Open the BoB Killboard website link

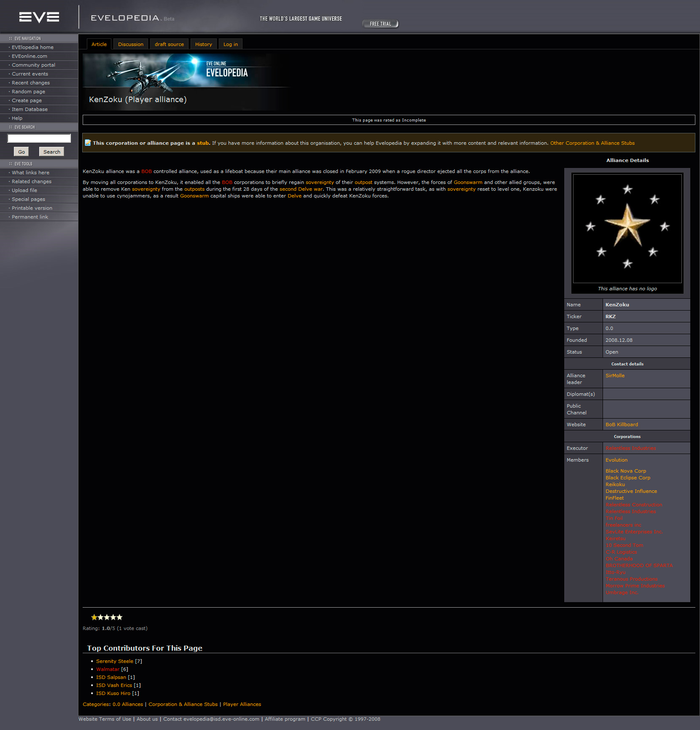pyautogui.click(x=622, y=424)
